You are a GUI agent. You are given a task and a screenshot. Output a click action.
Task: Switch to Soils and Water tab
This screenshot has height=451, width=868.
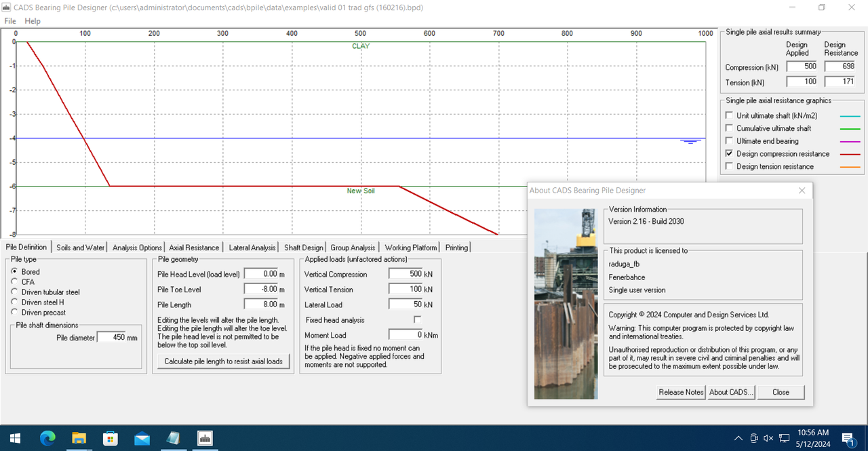(x=81, y=248)
